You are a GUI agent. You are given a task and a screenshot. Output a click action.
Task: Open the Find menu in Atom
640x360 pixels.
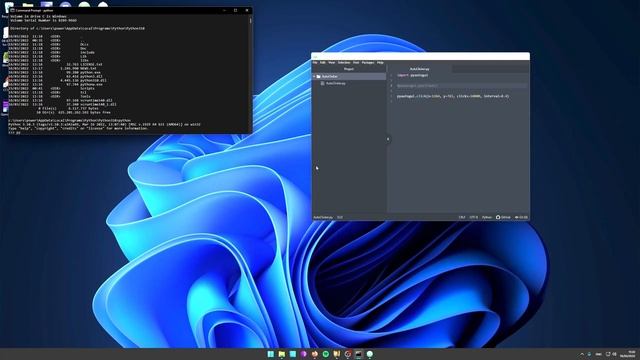(356, 62)
